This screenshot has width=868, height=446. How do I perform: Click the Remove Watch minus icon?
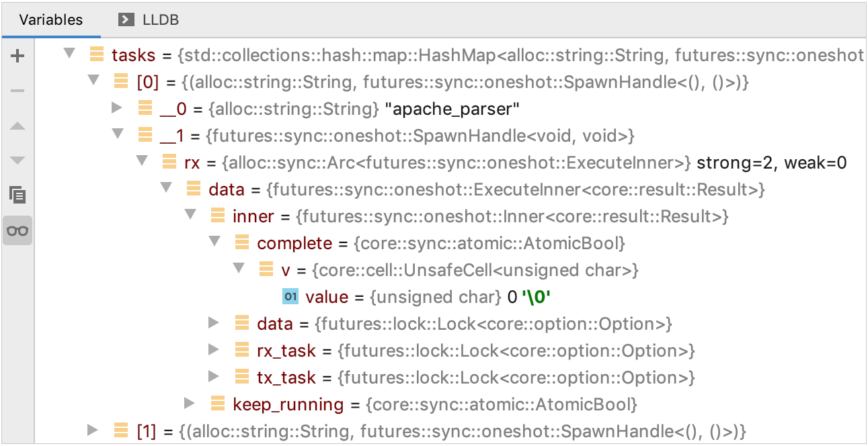click(x=17, y=91)
